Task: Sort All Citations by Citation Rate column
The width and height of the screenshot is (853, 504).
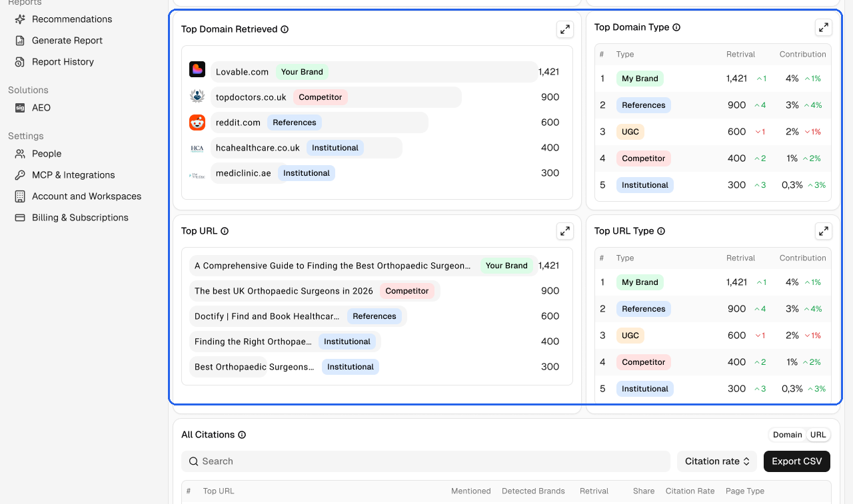Action: [690, 491]
